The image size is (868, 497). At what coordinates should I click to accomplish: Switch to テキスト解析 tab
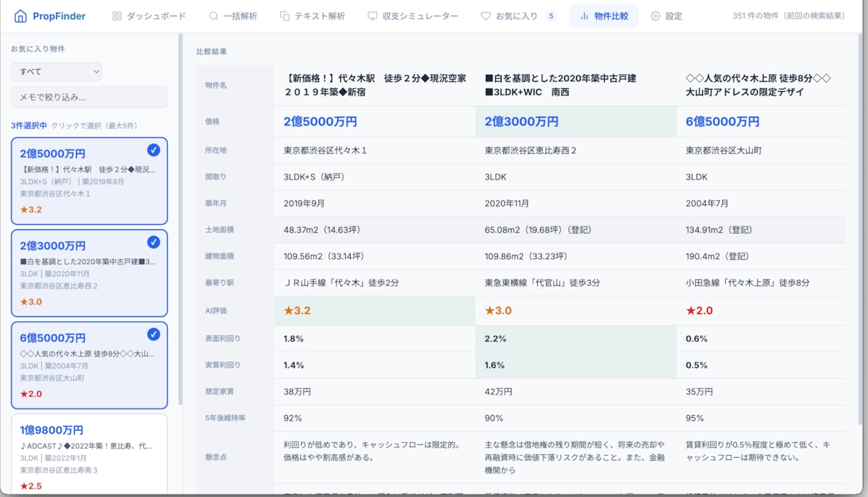312,16
